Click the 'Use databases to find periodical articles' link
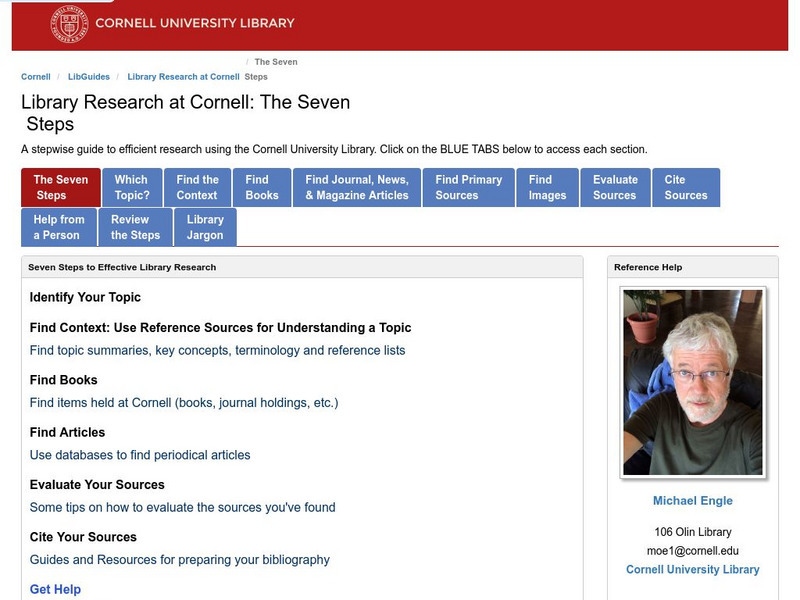Screen dimensions: 800x600 point(140,453)
